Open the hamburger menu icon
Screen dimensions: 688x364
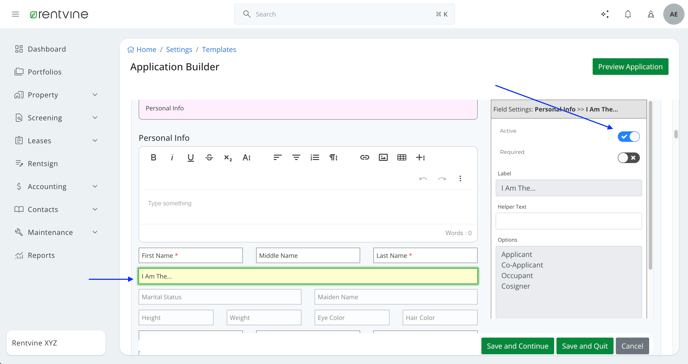pyautogui.click(x=15, y=14)
